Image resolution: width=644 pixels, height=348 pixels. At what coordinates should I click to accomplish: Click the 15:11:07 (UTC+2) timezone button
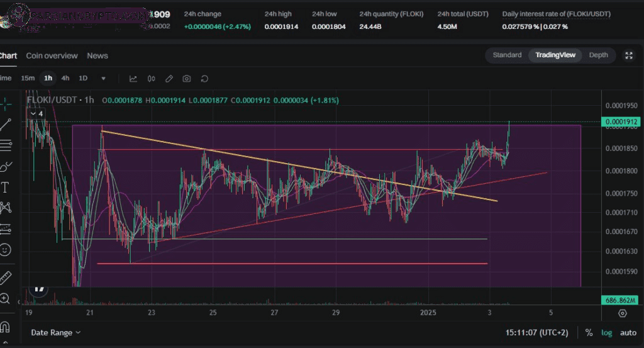coord(537,333)
